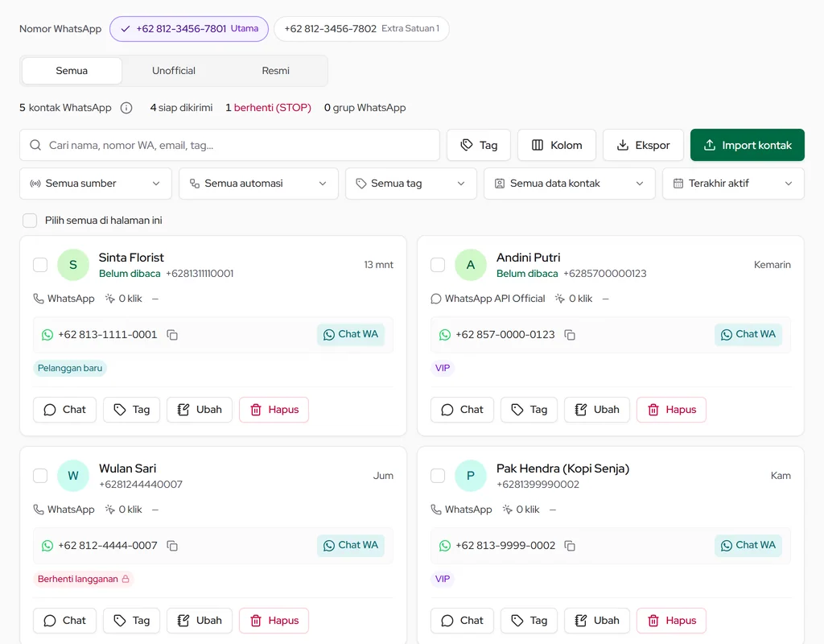Click the lock icon on Berhenti langganan tag
This screenshot has width=824, height=644.
click(x=126, y=579)
